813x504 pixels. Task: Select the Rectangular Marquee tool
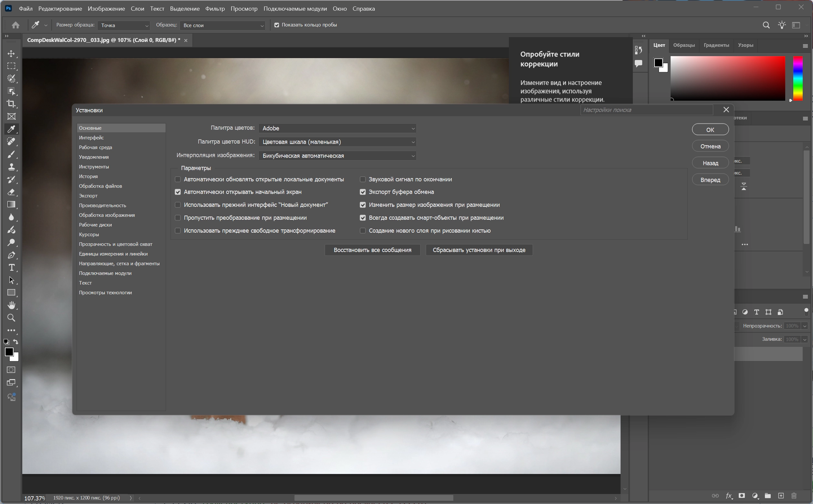[11, 66]
